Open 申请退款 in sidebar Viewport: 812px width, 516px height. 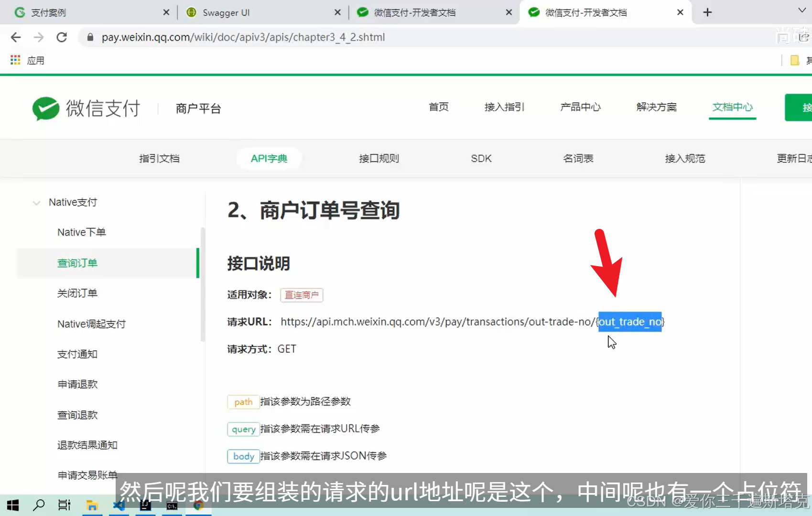tap(77, 384)
